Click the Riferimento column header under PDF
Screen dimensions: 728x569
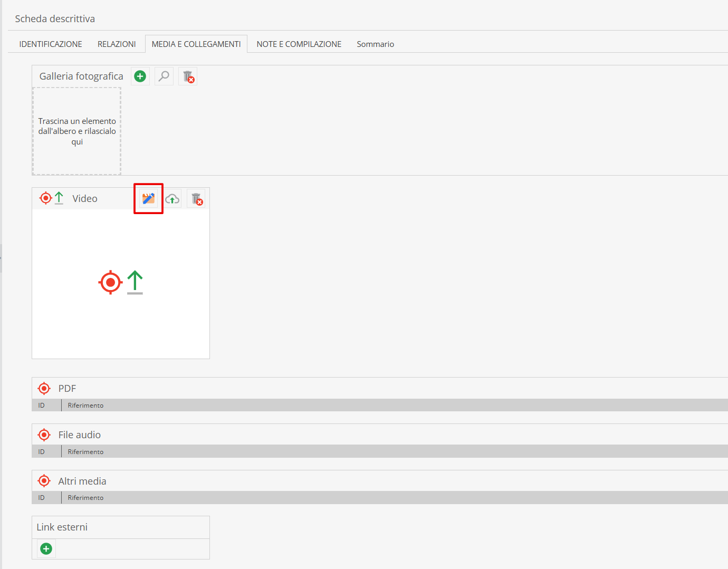pyautogui.click(x=85, y=406)
